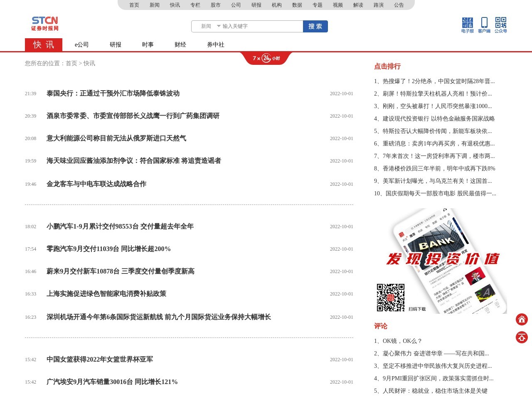Click the red 搜索 search button
Image resolution: width=532 pixels, height=399 pixels.
click(x=315, y=26)
